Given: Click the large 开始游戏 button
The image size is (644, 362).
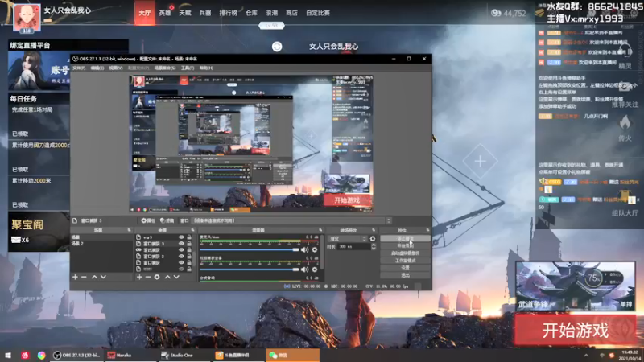Looking at the screenshot, I should pos(575,330).
